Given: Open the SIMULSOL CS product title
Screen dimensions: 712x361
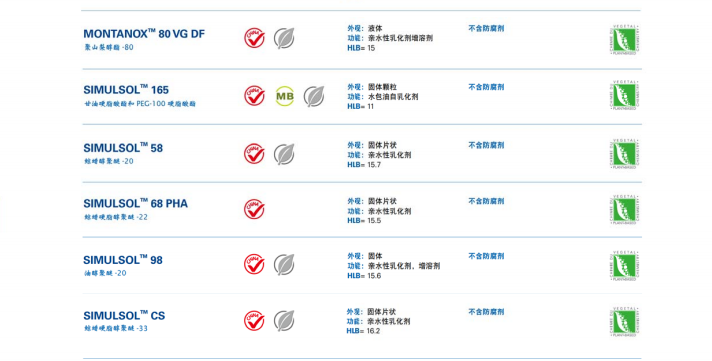Looking at the screenshot, I should pos(124,315).
